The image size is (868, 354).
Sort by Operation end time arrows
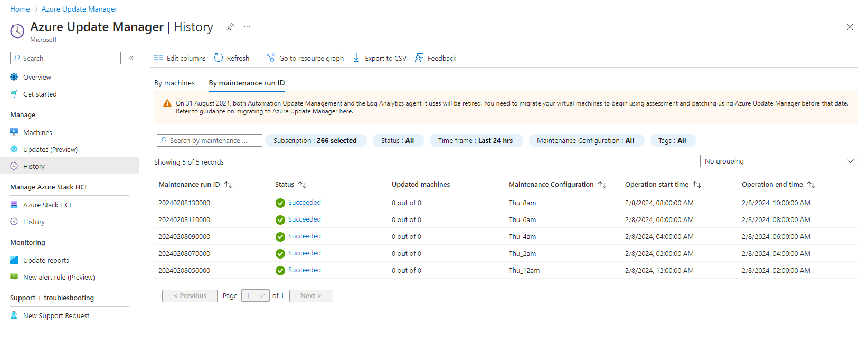point(812,185)
